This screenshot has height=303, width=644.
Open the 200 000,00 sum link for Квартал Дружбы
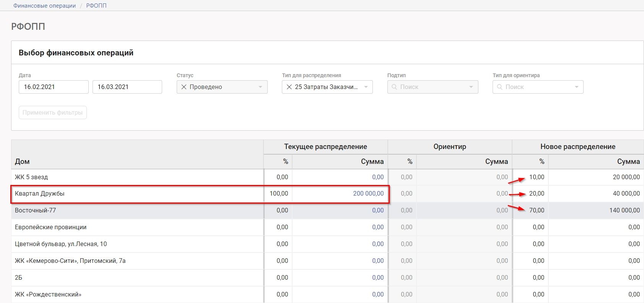[x=368, y=194]
